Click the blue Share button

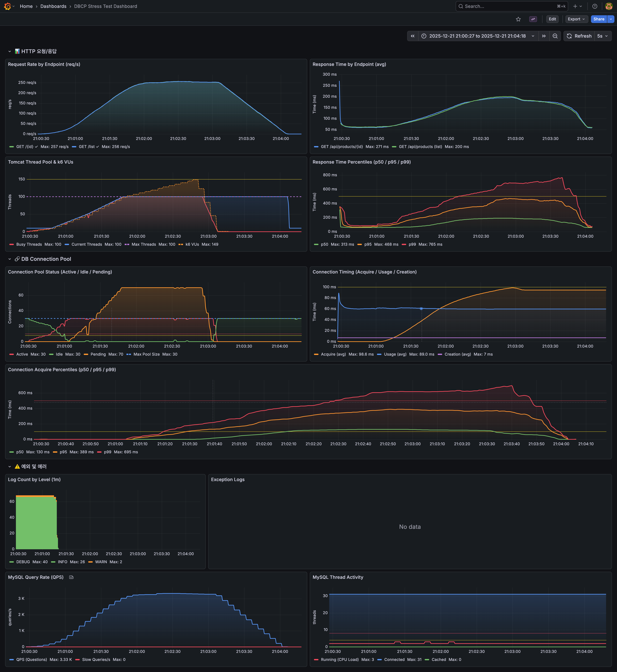click(599, 19)
